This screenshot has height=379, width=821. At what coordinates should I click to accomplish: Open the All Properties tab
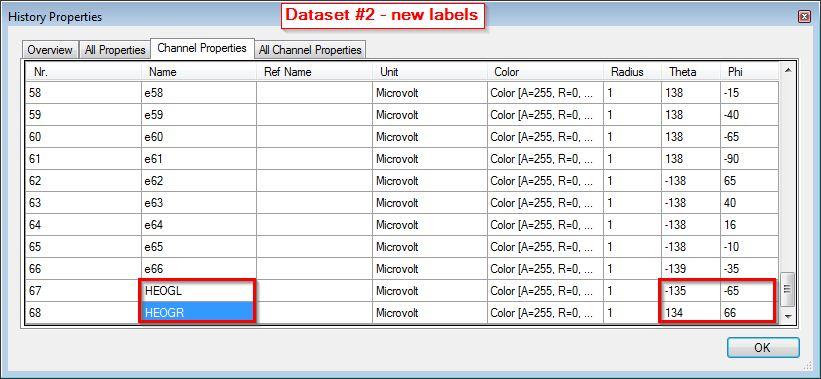(x=115, y=50)
